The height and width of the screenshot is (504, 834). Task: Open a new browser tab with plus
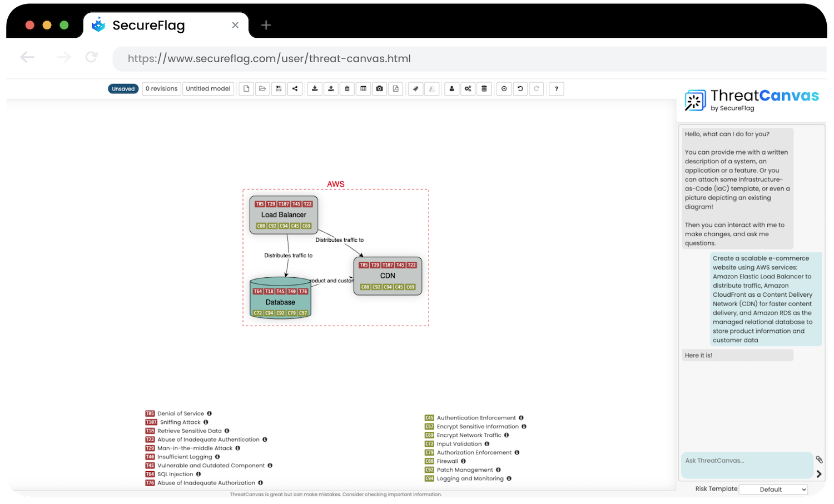[266, 26]
